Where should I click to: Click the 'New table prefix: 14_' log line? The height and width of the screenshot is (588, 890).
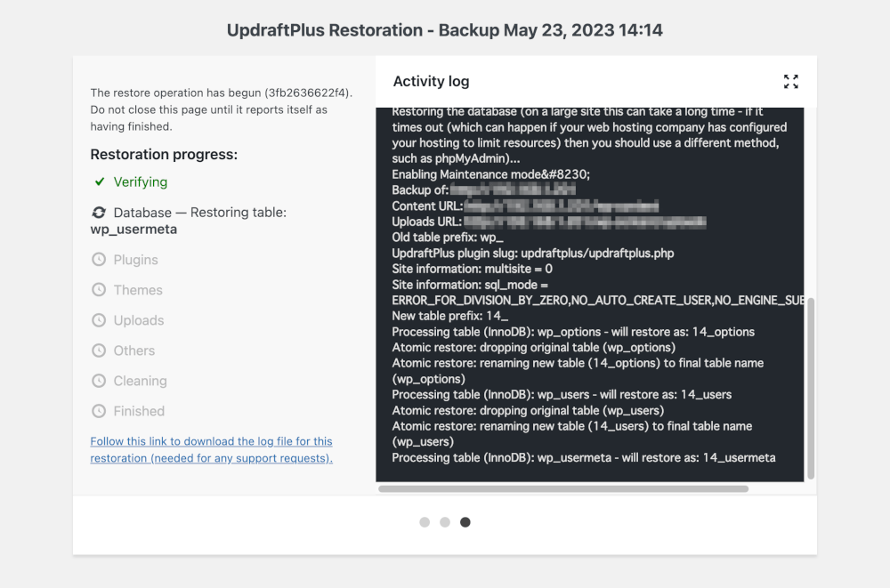click(450, 316)
